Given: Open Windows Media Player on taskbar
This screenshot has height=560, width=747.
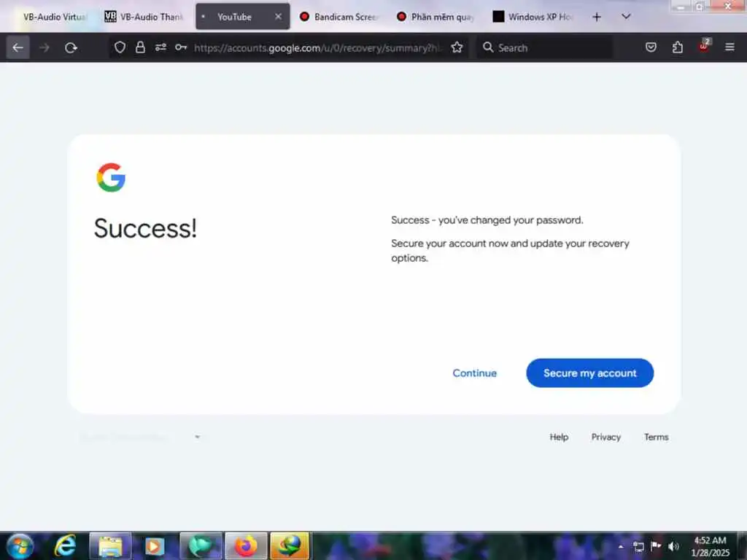Looking at the screenshot, I should click(155, 545).
